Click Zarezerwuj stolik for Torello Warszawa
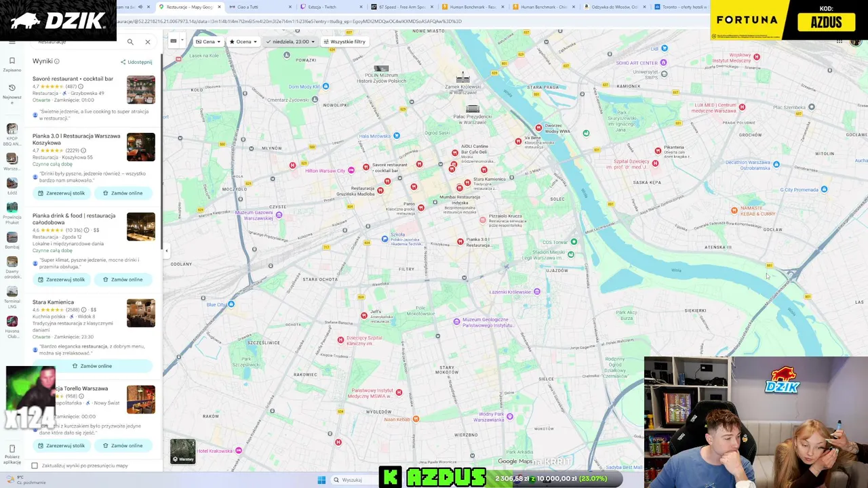868x488 pixels. (x=62, y=445)
